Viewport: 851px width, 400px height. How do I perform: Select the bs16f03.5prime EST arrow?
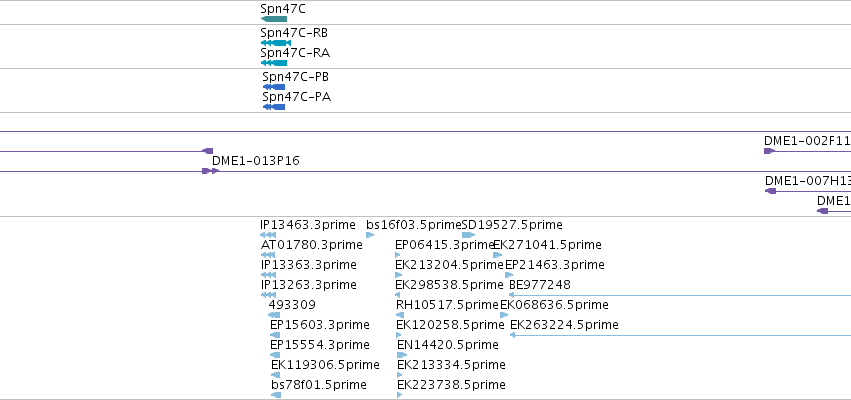coord(370,235)
